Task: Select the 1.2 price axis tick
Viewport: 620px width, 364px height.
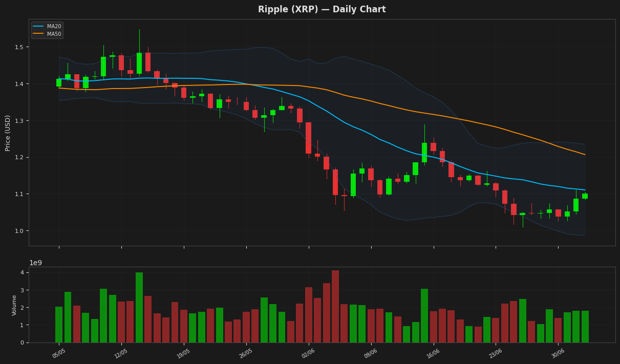Action: click(20, 157)
